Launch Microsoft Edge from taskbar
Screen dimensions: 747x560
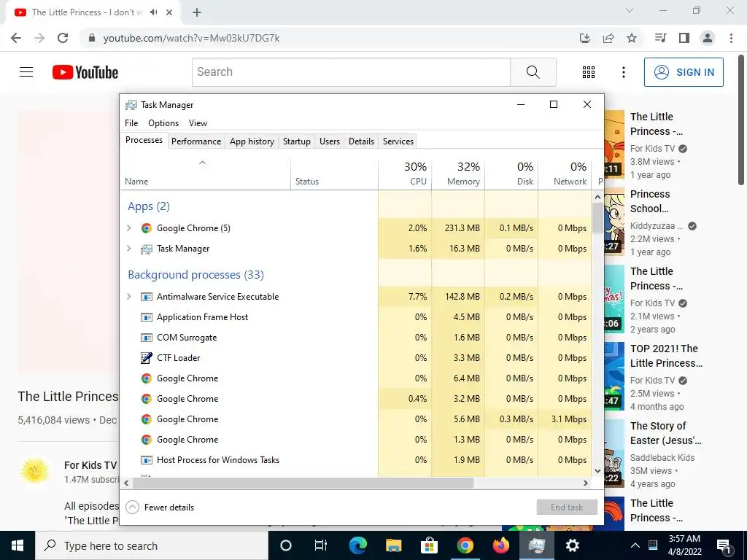(357, 545)
